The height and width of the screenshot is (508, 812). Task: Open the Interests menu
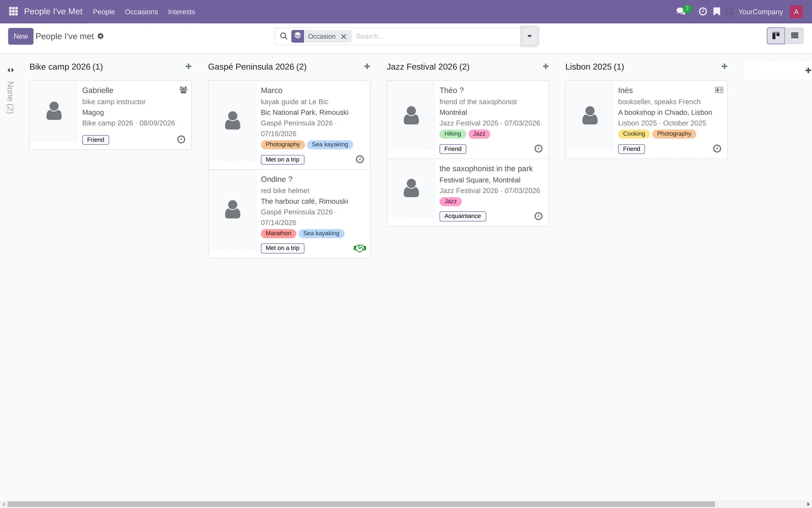pos(181,12)
